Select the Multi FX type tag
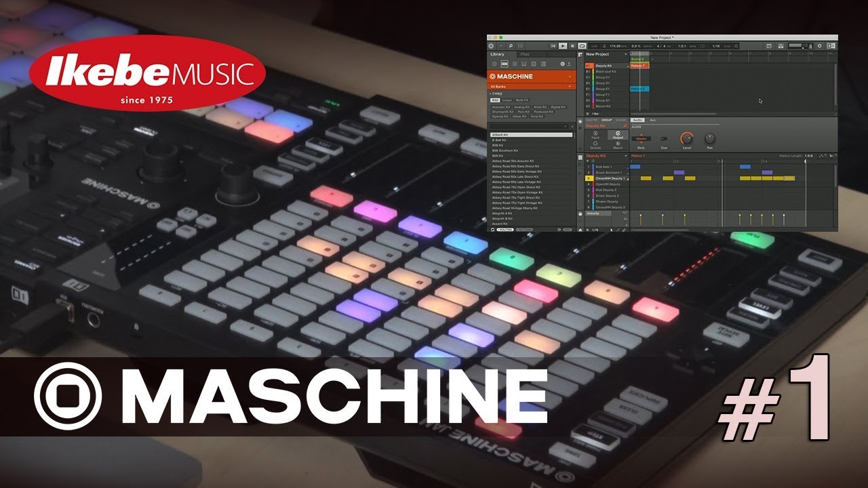The image size is (868, 488). (522, 100)
